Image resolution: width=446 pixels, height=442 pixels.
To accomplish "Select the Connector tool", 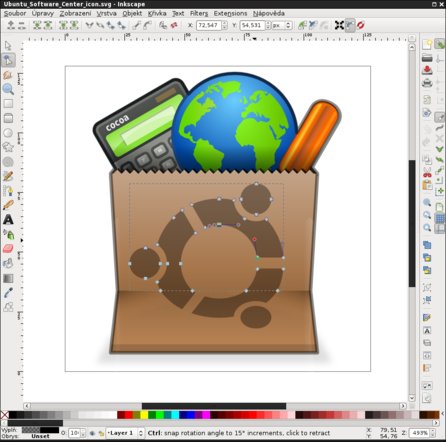I will 8,307.
